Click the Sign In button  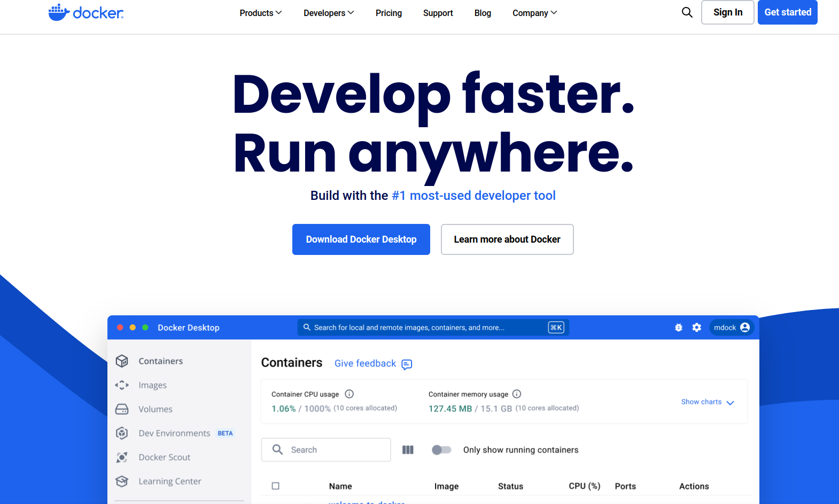click(728, 12)
